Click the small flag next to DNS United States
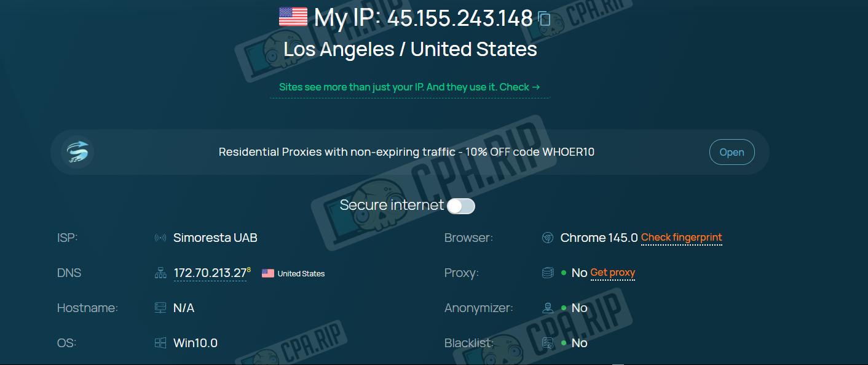The height and width of the screenshot is (365, 868). coord(268,273)
